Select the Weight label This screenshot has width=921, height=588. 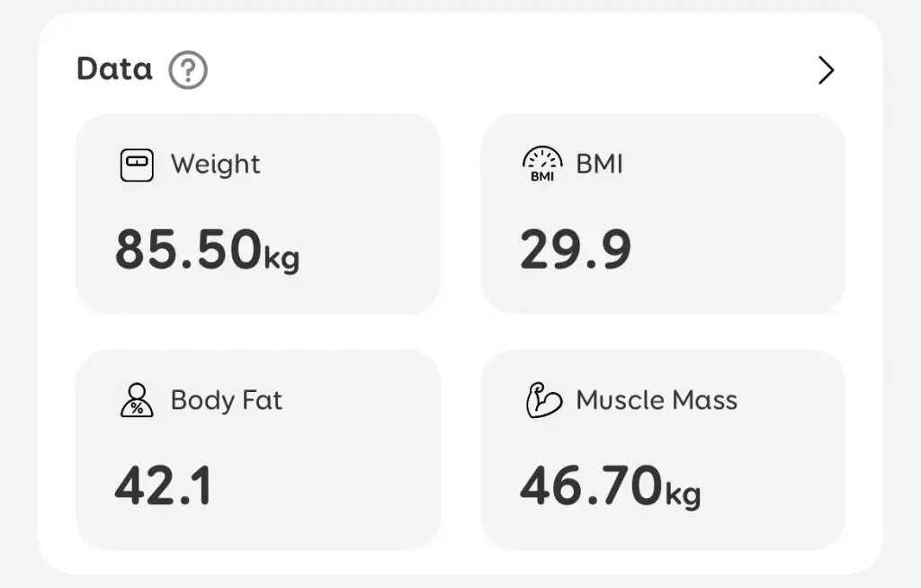pos(216,165)
